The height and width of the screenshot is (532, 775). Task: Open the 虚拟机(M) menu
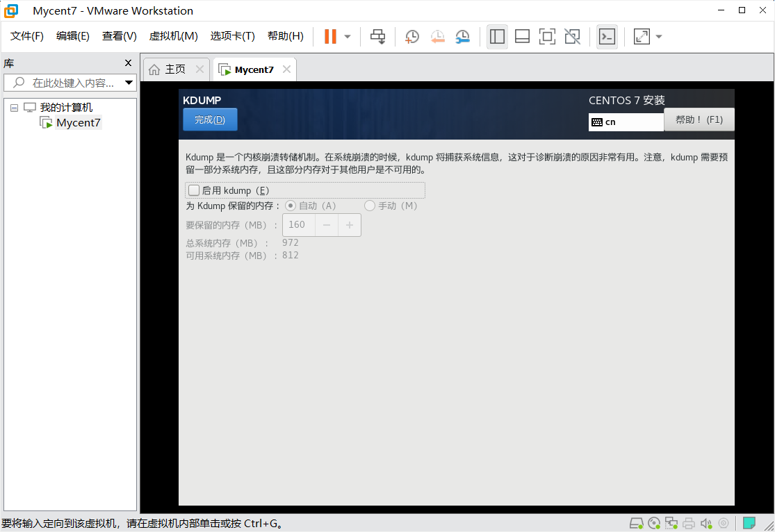click(x=174, y=35)
